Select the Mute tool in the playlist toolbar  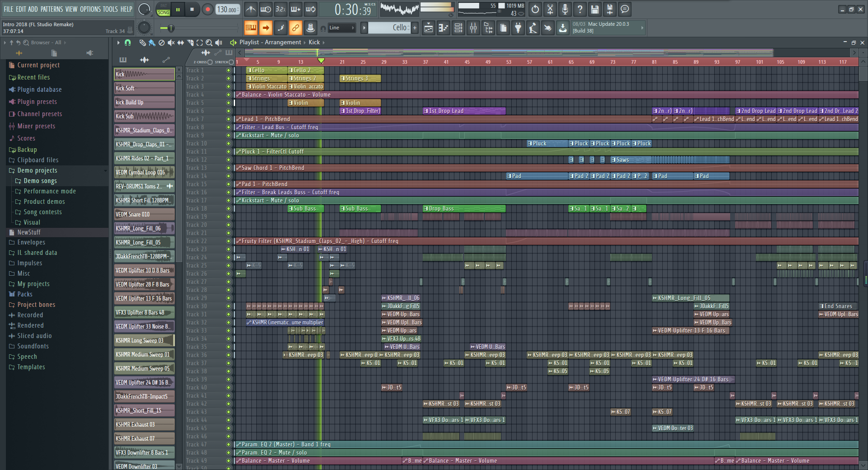pyautogui.click(x=171, y=42)
